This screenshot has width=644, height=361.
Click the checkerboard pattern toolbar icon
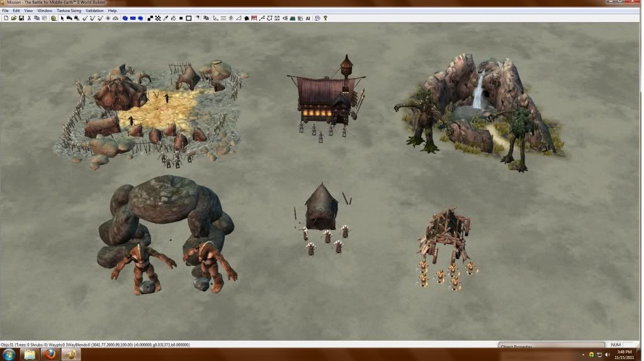tap(157, 18)
